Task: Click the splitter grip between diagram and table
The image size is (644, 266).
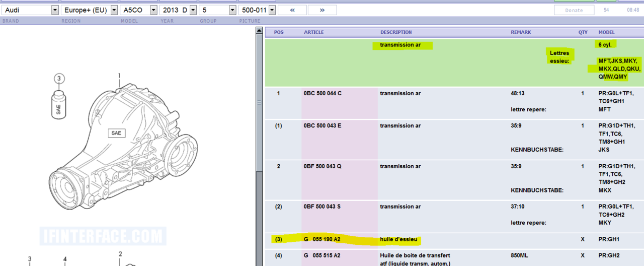Action: coord(259,102)
